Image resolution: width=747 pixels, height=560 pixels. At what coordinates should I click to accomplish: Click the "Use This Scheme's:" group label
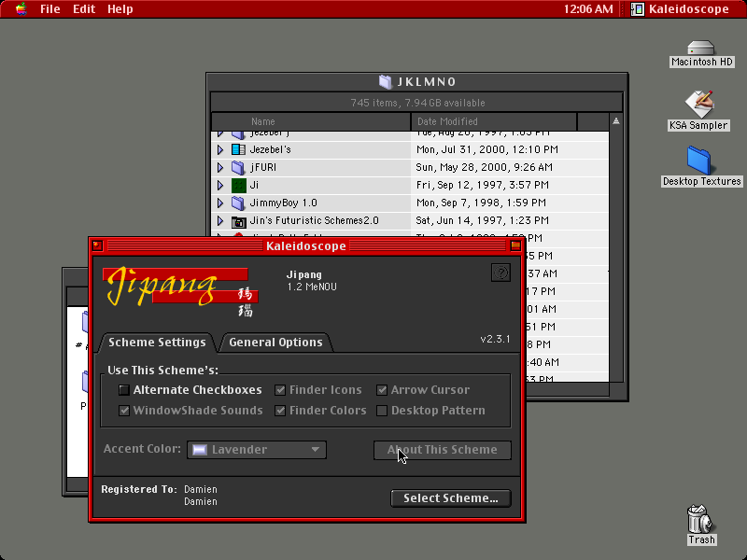coord(162,370)
